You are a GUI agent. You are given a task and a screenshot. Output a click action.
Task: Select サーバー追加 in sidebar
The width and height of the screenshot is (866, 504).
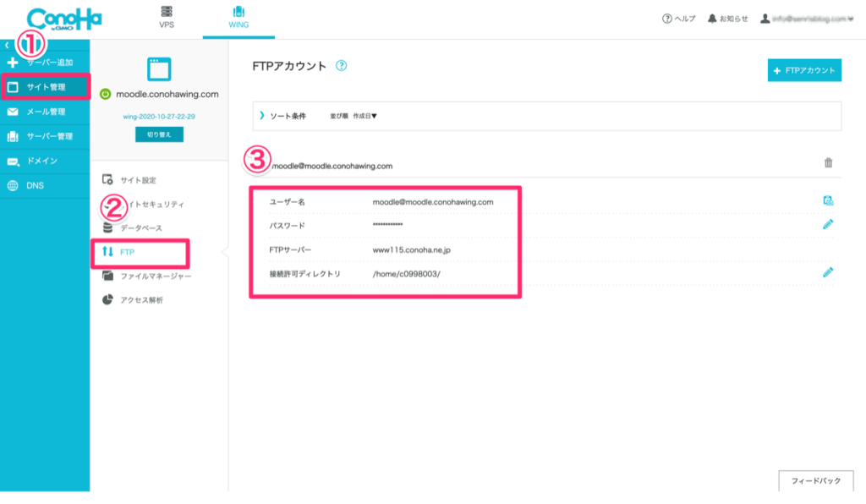coord(45,63)
